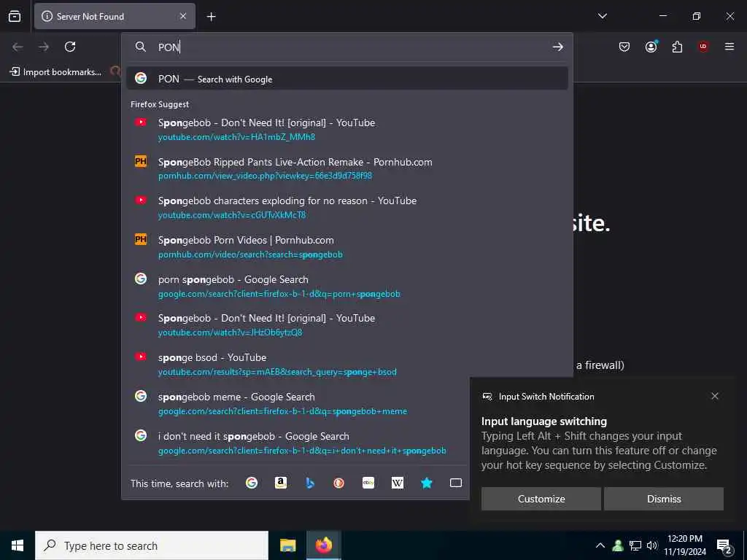This screenshot has height=560, width=747.
Task: Search this time with DuckDuckGo icon
Action: pyautogui.click(x=339, y=483)
